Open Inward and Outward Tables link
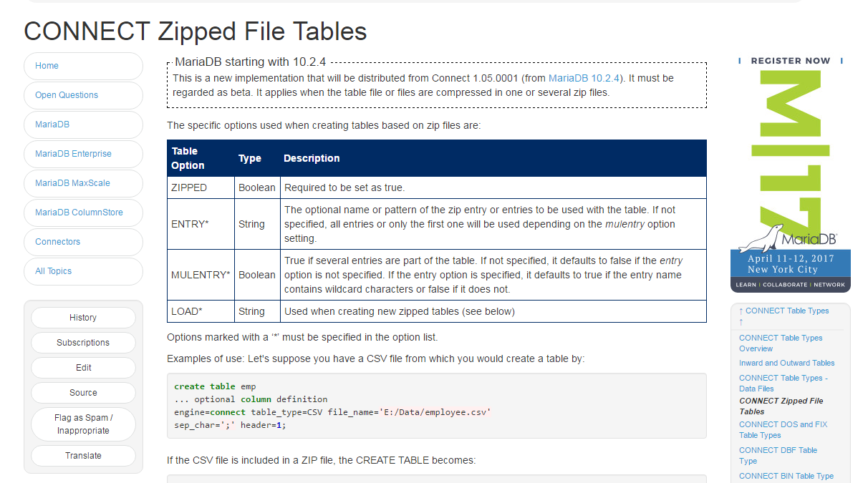The height and width of the screenshot is (483, 868). click(x=786, y=364)
